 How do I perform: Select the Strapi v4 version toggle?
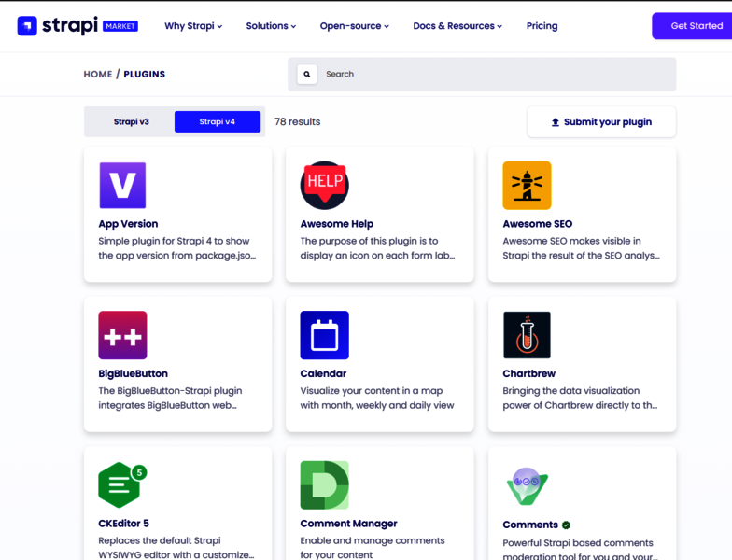point(217,121)
